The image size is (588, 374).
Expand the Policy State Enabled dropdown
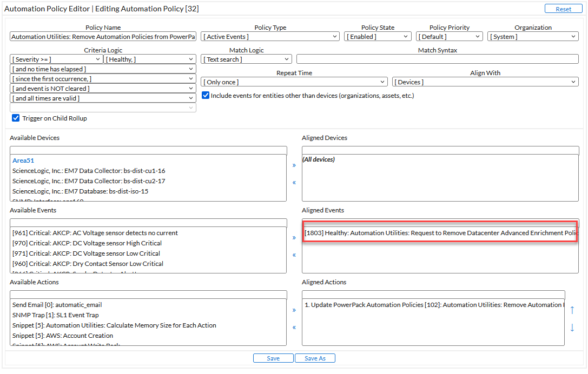pyautogui.click(x=378, y=37)
